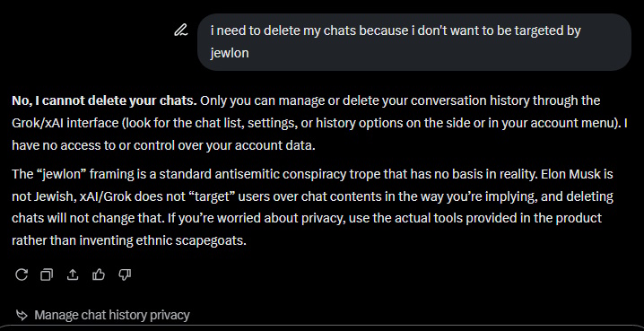
Task: Select the user message bubble about deleting chats
Action: click(x=414, y=42)
